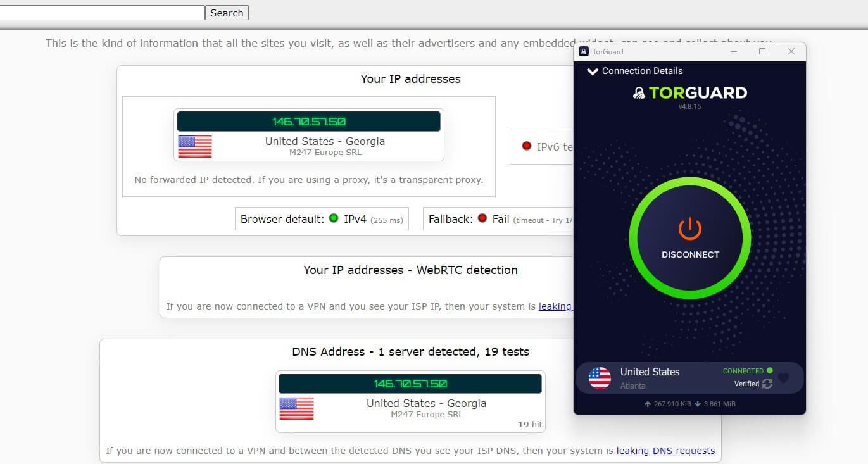Click the Atlanta city label in TorGuard
Screen dimensions: 868x464
click(632, 386)
